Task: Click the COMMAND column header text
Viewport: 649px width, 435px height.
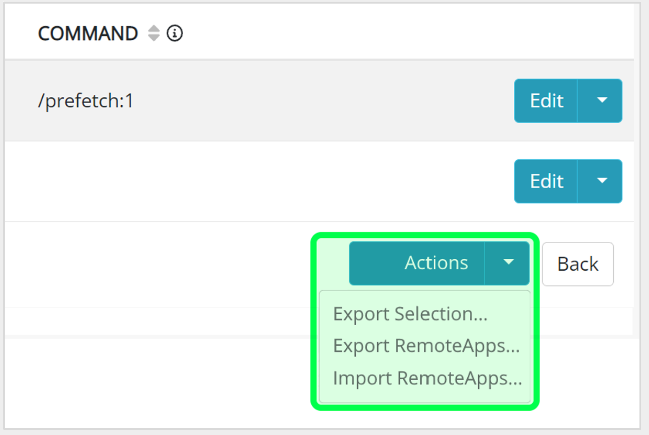Action: 88,34
